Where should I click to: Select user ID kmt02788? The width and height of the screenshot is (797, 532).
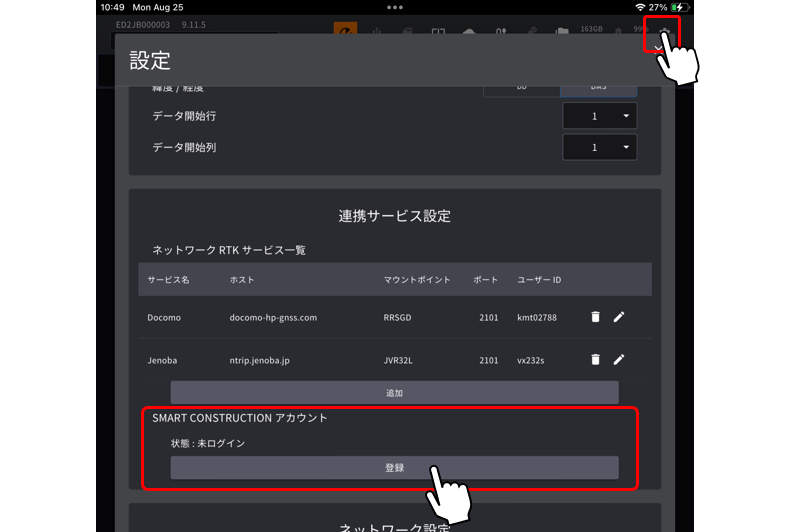point(537,318)
